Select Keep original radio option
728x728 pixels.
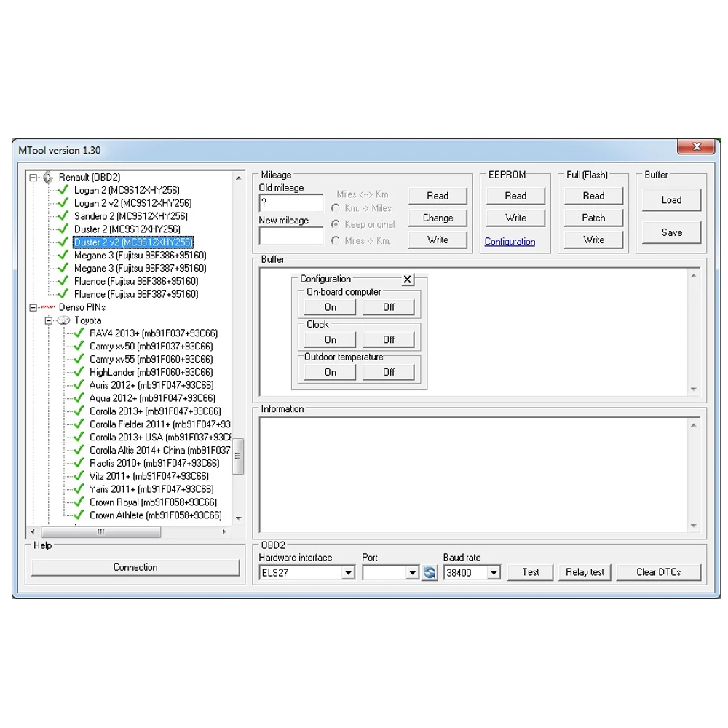335,224
